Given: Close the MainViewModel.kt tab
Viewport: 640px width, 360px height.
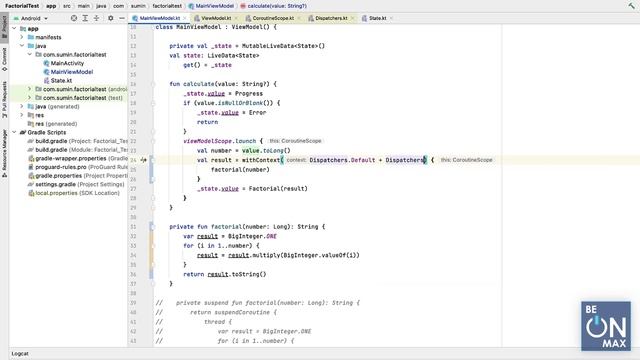Looking at the screenshot, I should (x=184, y=18).
